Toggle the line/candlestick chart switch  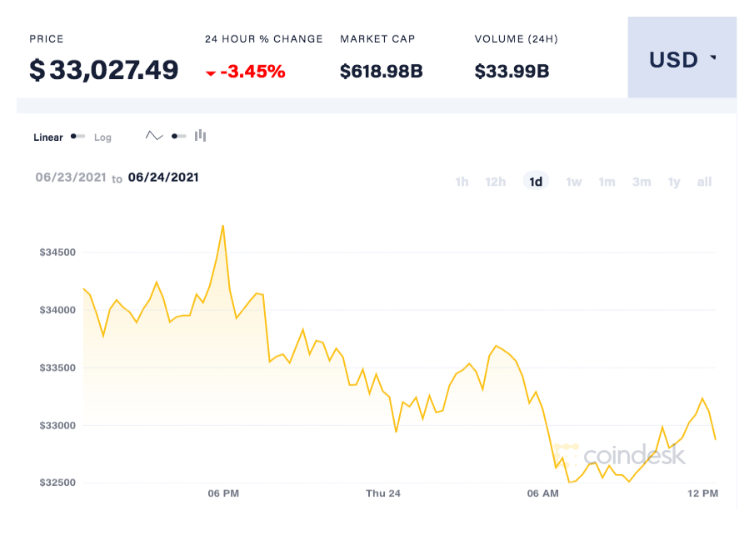point(178,137)
